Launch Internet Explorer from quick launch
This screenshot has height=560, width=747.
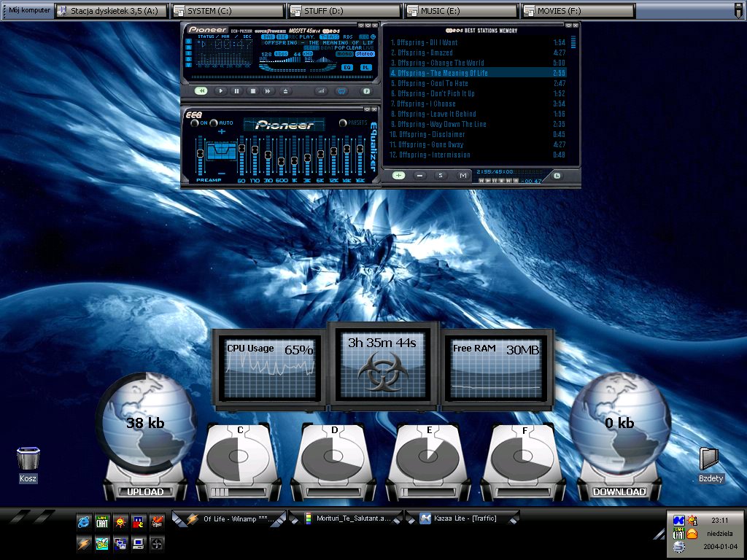(84, 522)
